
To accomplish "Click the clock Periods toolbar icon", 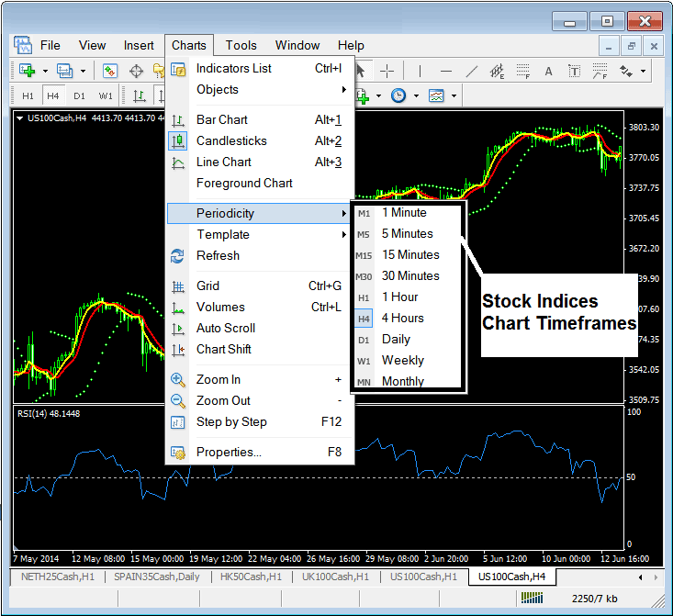I will 398,95.
